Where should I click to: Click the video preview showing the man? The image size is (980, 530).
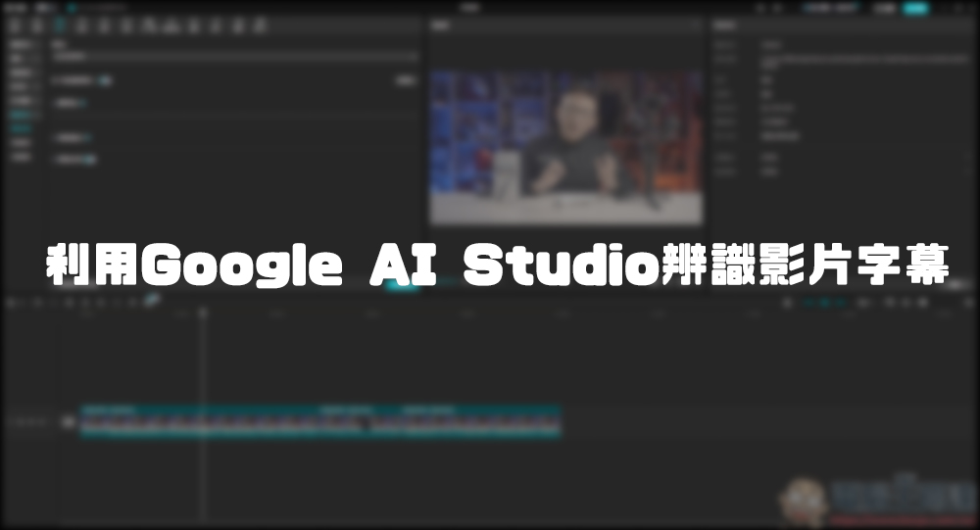coord(565,148)
